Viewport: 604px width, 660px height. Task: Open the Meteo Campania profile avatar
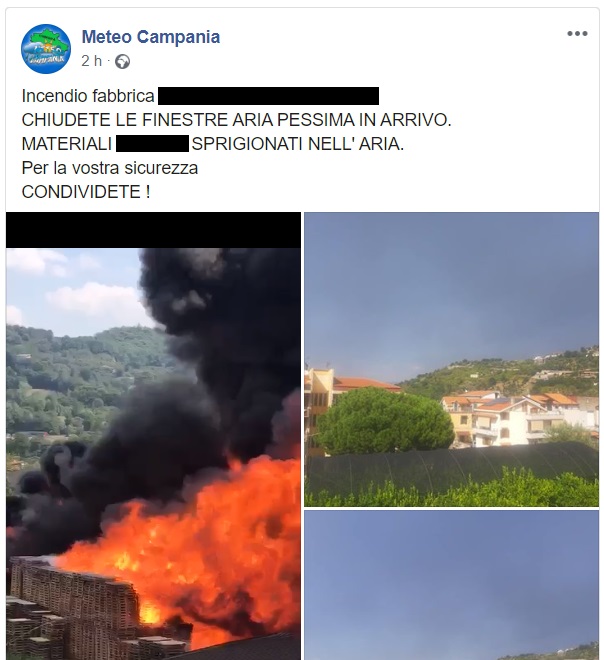(46, 49)
